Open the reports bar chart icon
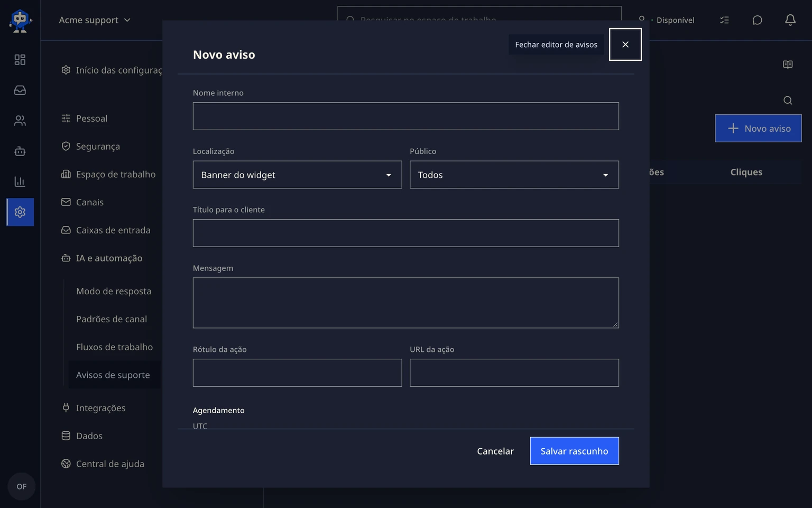 20,182
